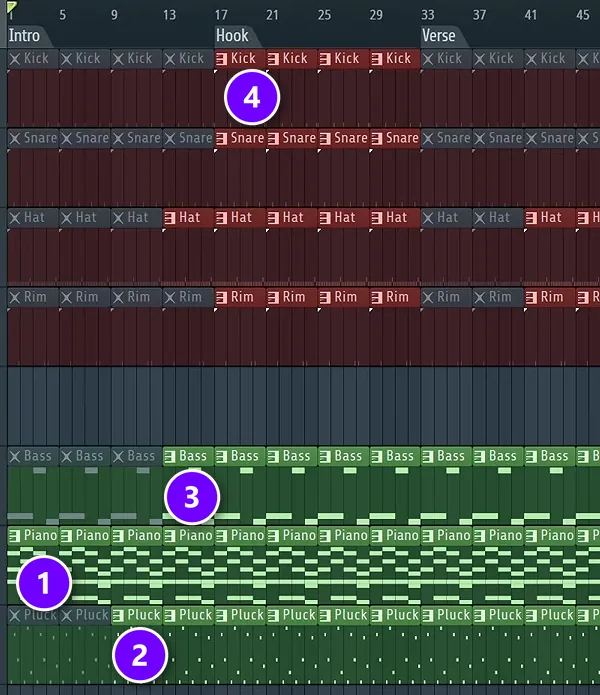Click the mute X icon on Rim clip at bar 1
The width and height of the screenshot is (600, 695).
pos(15,297)
